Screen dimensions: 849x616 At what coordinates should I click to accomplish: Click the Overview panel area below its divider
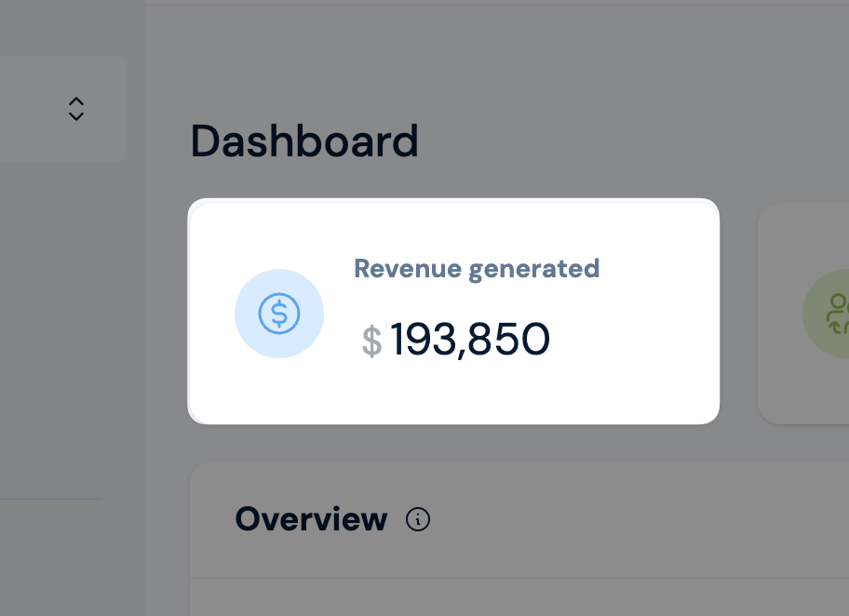[x=519, y=597]
